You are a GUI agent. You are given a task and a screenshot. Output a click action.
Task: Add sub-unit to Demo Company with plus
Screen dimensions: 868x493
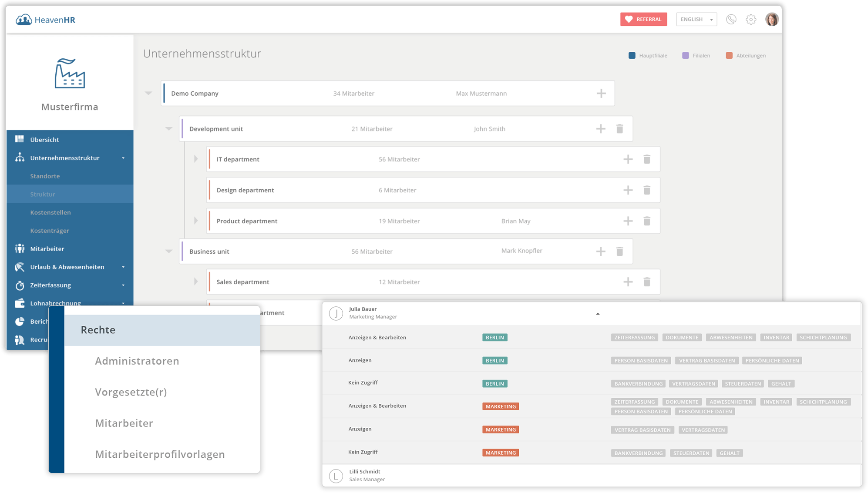tap(601, 93)
